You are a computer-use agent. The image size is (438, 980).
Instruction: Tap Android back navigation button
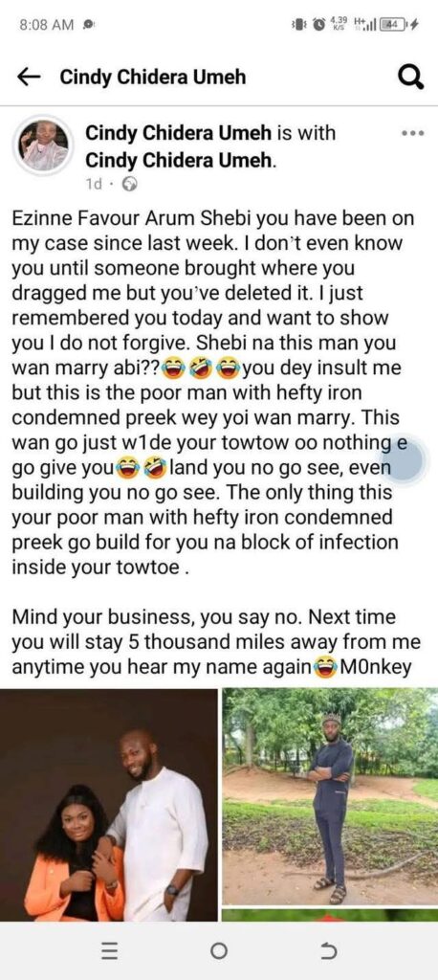[329, 951]
